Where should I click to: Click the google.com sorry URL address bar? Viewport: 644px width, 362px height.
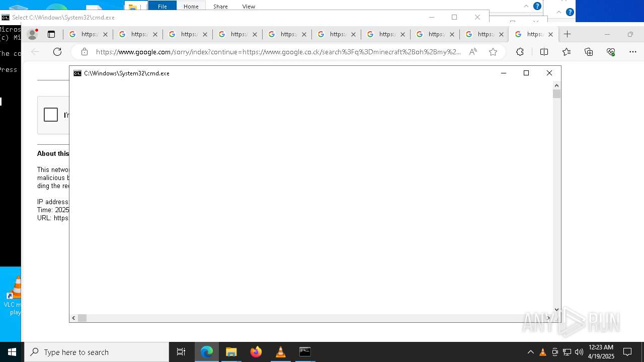click(x=278, y=52)
